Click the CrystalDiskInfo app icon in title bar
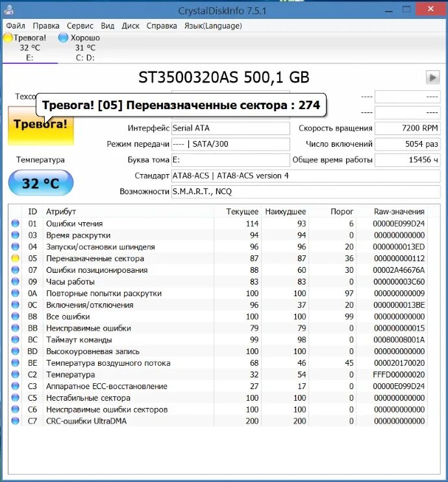448x482 pixels. (9, 10)
